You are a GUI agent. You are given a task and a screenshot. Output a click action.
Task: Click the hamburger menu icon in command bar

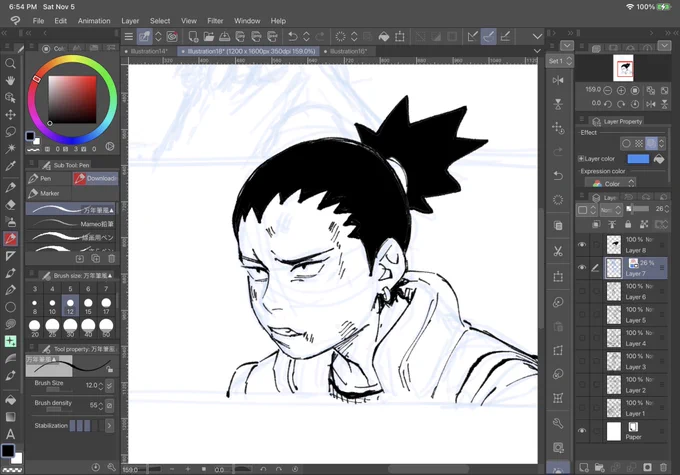tap(129, 36)
